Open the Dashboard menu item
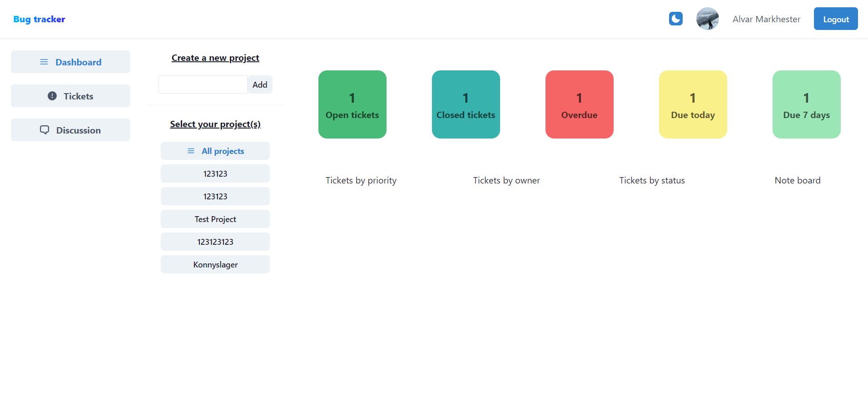This screenshot has width=868, height=411. coord(70,62)
